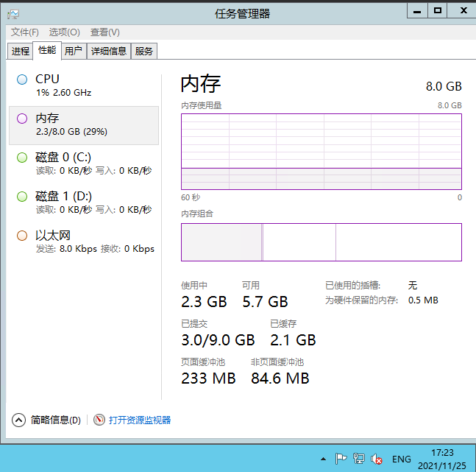Open the 查看(V) menu

[104, 32]
